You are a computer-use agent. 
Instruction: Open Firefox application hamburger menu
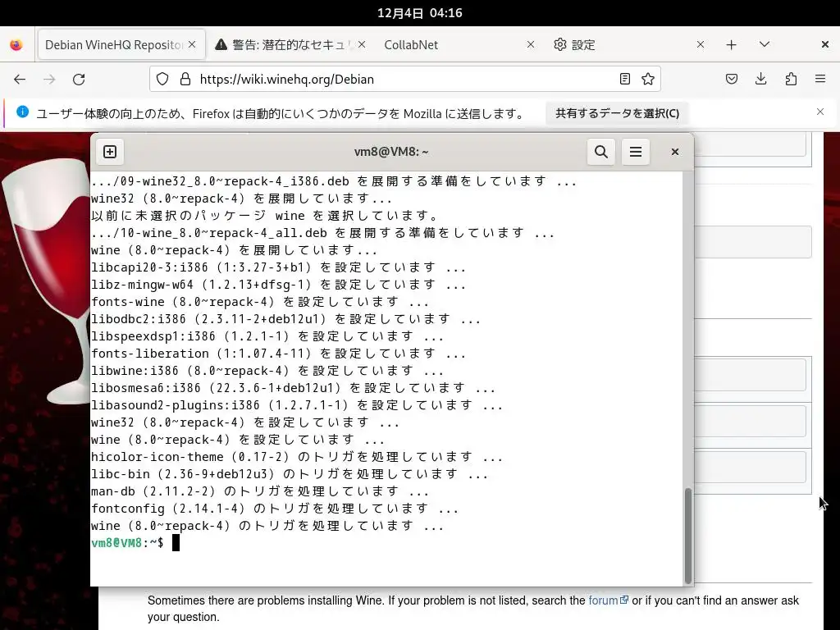(x=820, y=80)
